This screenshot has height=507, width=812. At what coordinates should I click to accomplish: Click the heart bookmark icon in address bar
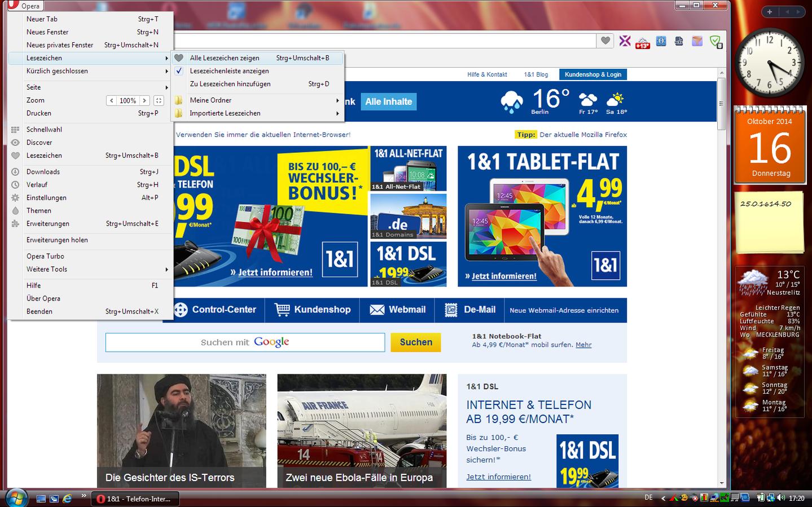(605, 41)
